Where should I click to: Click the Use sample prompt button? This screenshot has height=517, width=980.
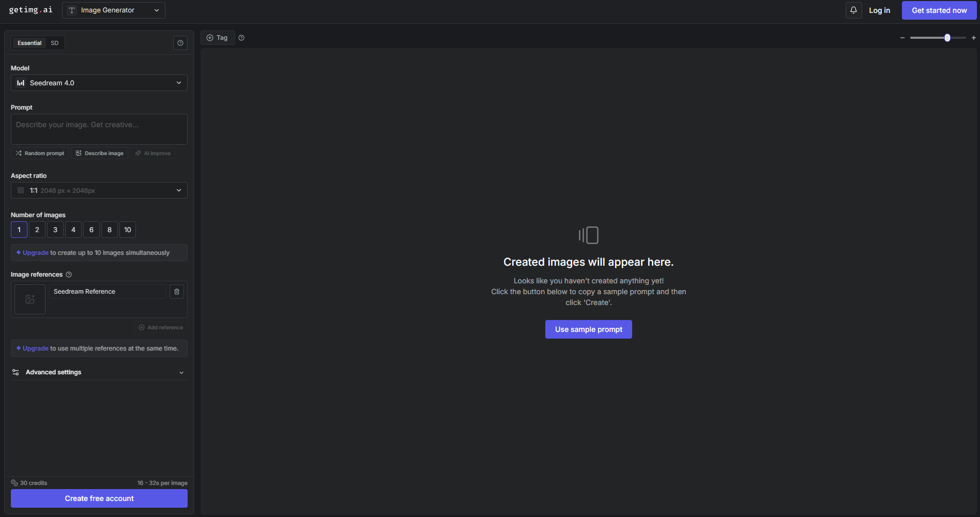(588, 329)
